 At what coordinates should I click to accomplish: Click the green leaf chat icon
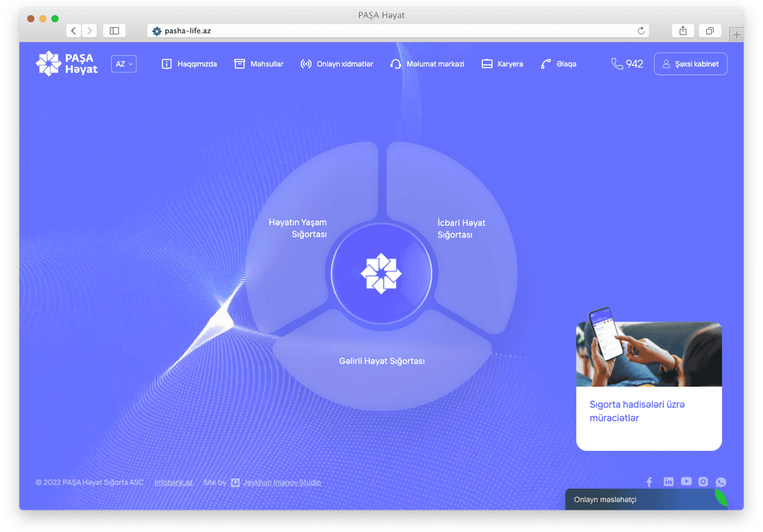[x=721, y=498]
